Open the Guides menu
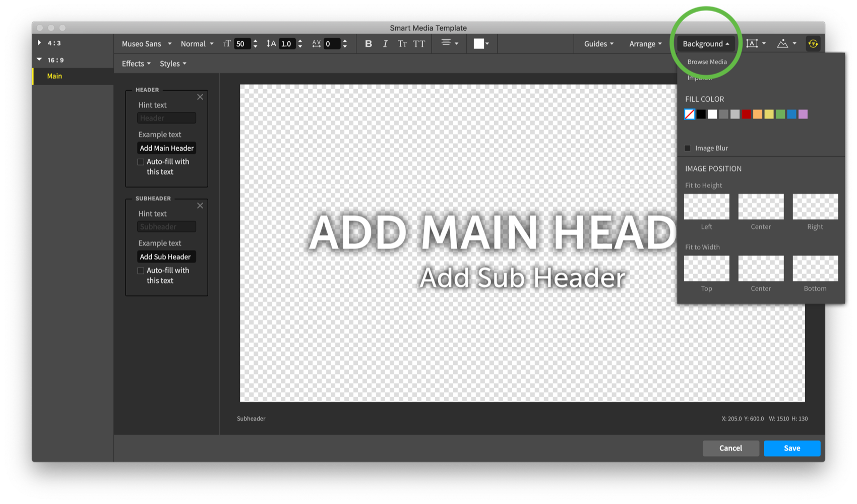Viewport: 857px width, 504px height. point(598,44)
